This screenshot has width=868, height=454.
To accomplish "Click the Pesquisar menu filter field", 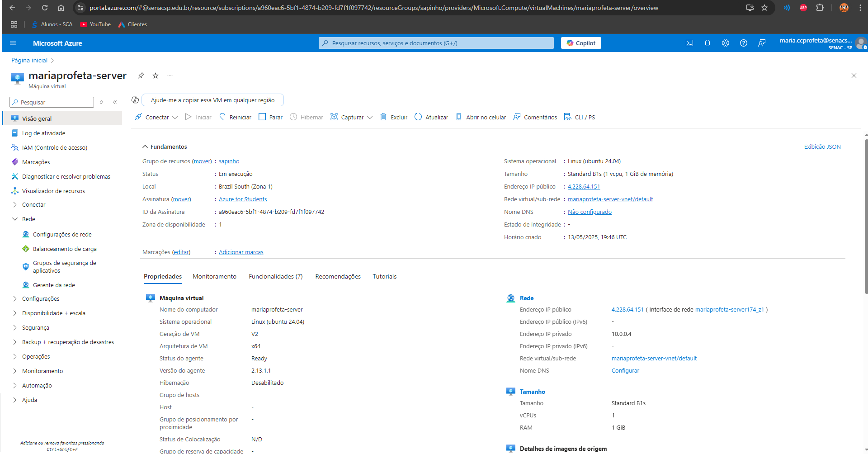I will 52,102.
